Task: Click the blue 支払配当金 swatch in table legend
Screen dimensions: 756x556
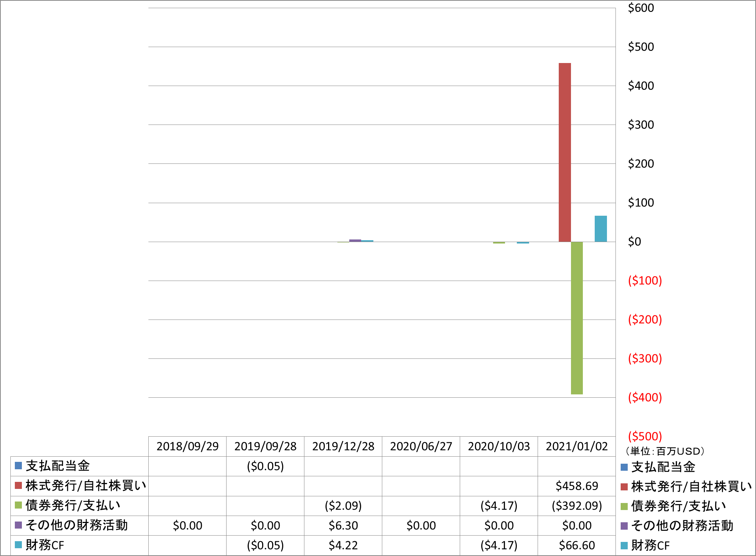Action: point(18,466)
